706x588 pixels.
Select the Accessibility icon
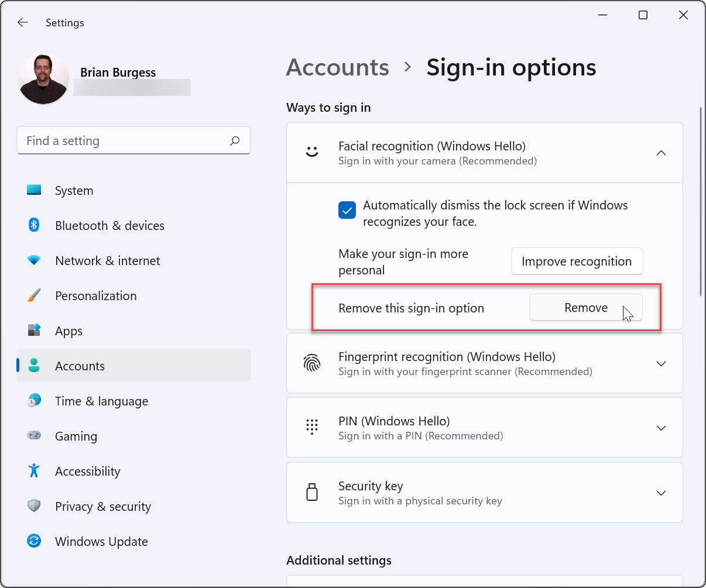(x=33, y=471)
